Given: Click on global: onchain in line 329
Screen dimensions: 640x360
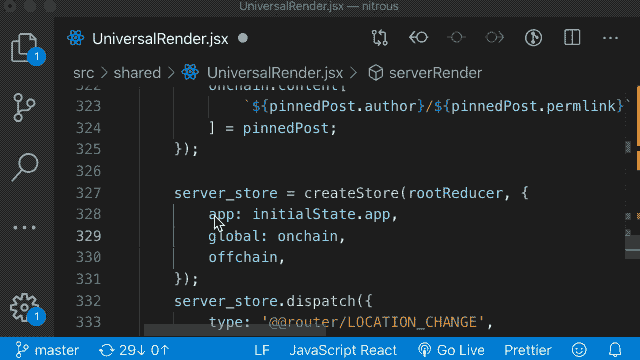Looking at the screenshot, I should (x=273, y=236).
